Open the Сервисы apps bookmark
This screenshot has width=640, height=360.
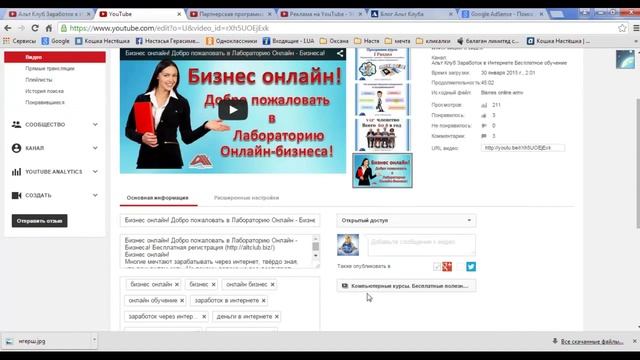click(x=20, y=41)
